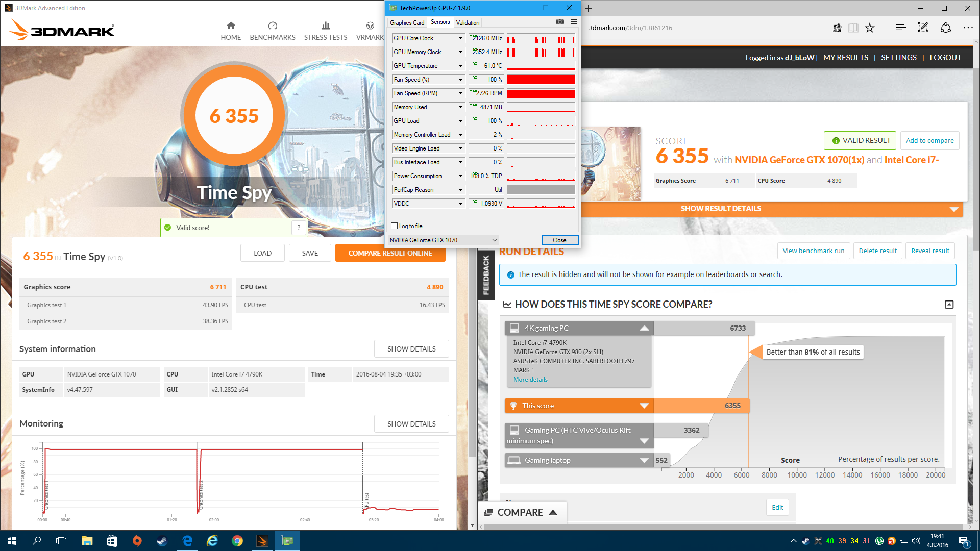Image resolution: width=980 pixels, height=551 pixels.
Task: Show Monitoring details
Action: click(411, 424)
